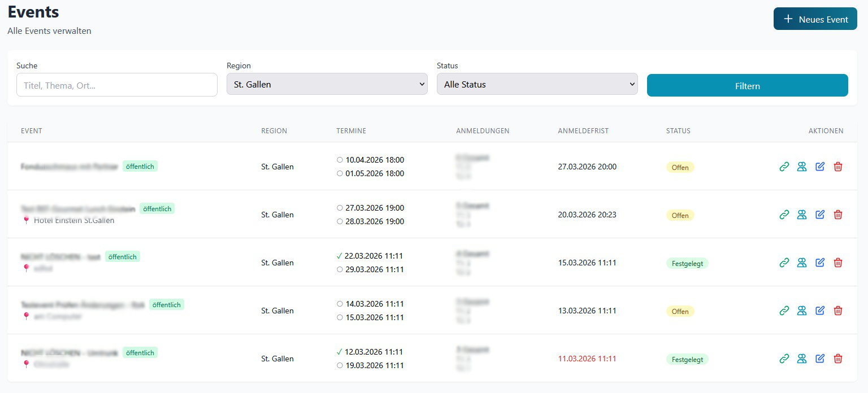The width and height of the screenshot is (868, 393).
Task: Click the Termine column header
Action: (351, 131)
